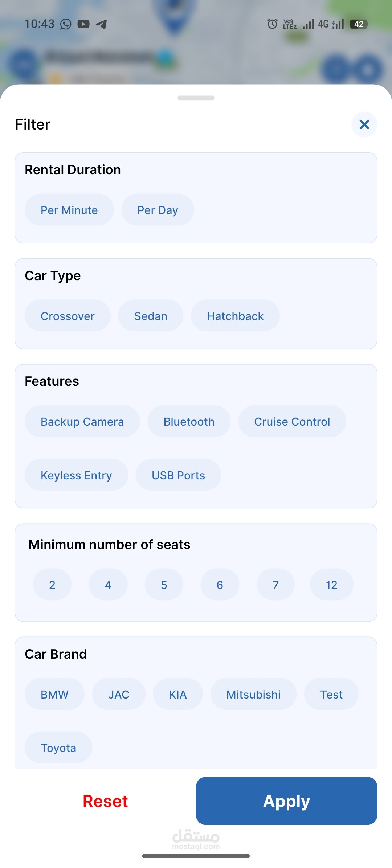Toggle the USB Ports feature chip
392x868 pixels.
pos(178,475)
